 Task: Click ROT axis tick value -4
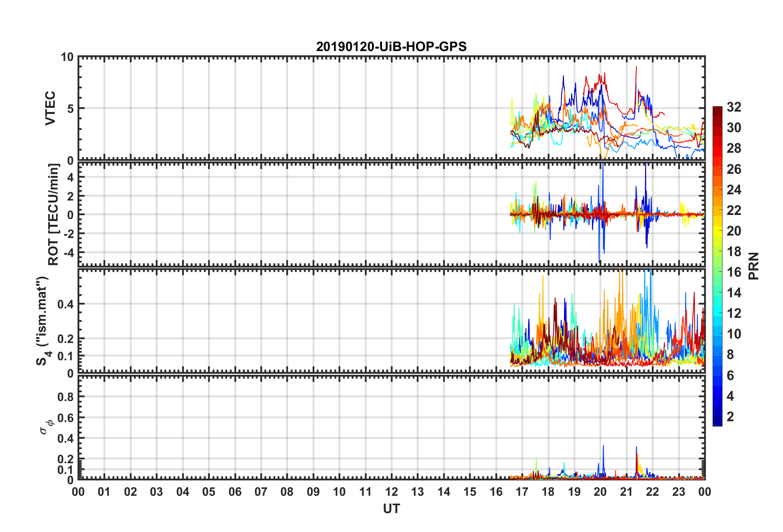(68, 252)
